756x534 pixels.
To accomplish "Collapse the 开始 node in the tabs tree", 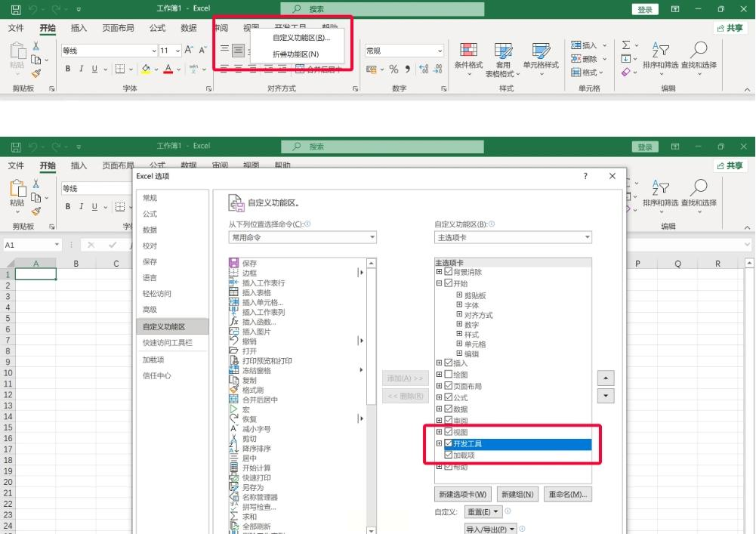I will 440,283.
